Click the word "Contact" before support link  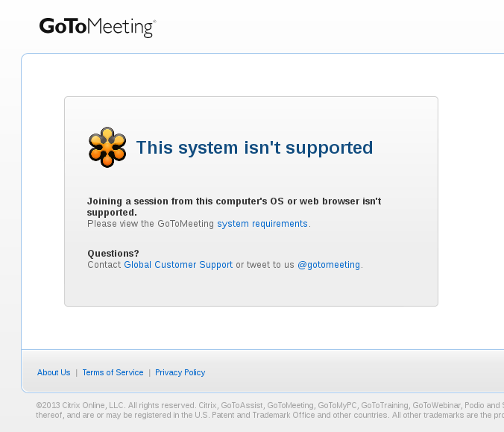[x=104, y=265]
